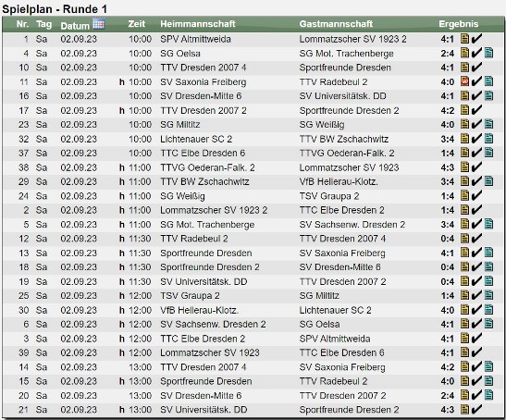Click the 4:3 result of game 21
Screen dimensions: 506x420
tap(448, 409)
